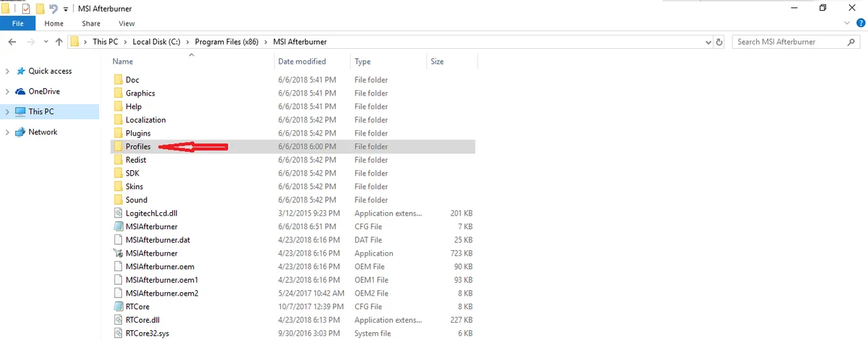
Task: Click the LogitechLcd.dll file icon
Action: point(118,213)
